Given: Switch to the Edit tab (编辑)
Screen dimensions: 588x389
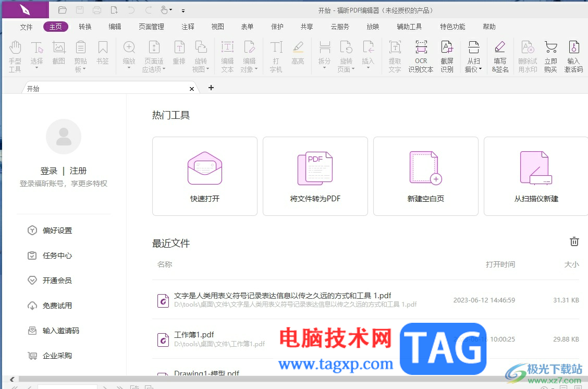Looking at the screenshot, I should coord(115,27).
